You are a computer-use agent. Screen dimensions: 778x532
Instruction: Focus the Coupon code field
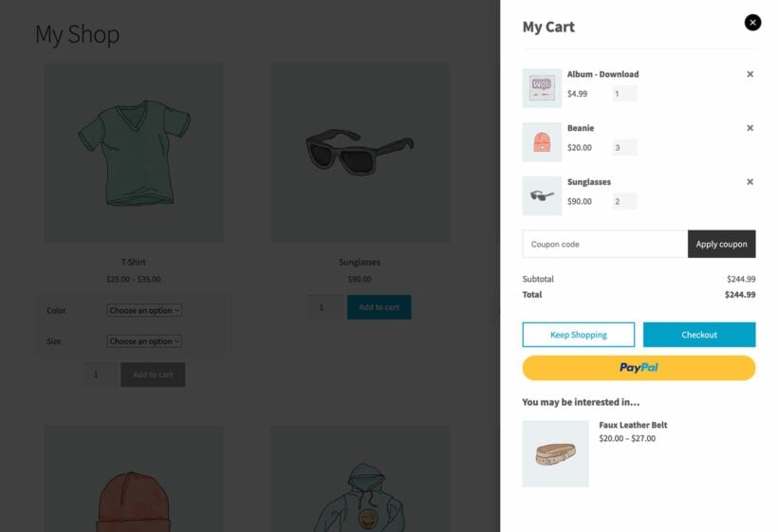pos(604,244)
